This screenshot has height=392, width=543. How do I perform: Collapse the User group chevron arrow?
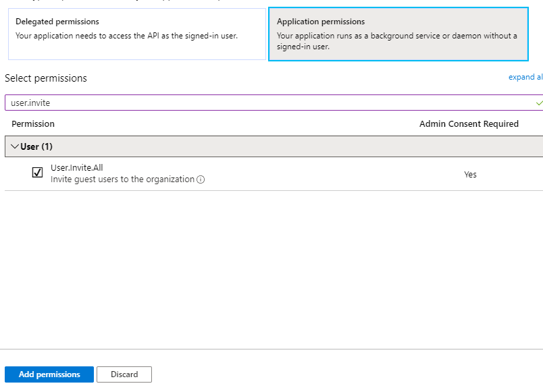[x=15, y=146]
